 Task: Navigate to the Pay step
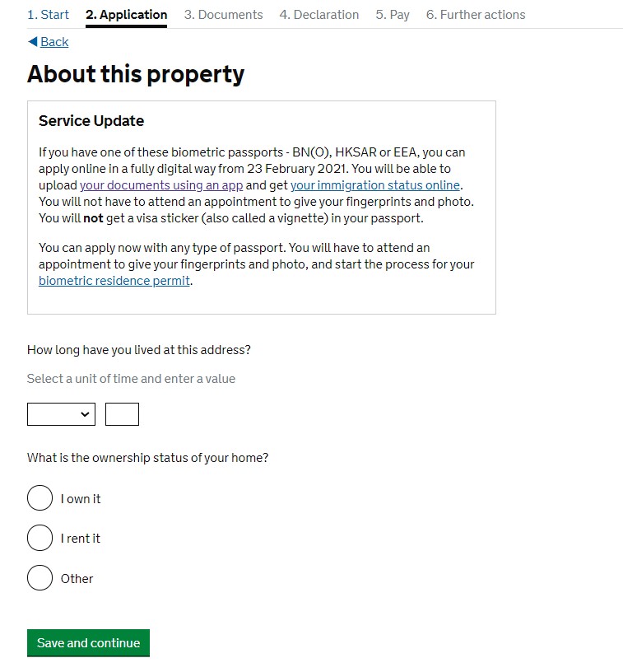(x=393, y=15)
